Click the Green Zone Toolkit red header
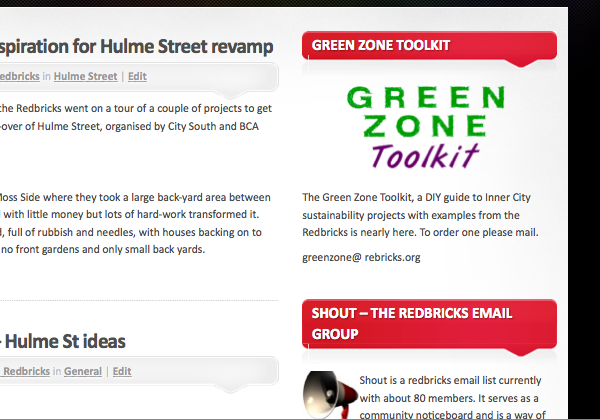600x420 pixels. pyautogui.click(x=428, y=45)
